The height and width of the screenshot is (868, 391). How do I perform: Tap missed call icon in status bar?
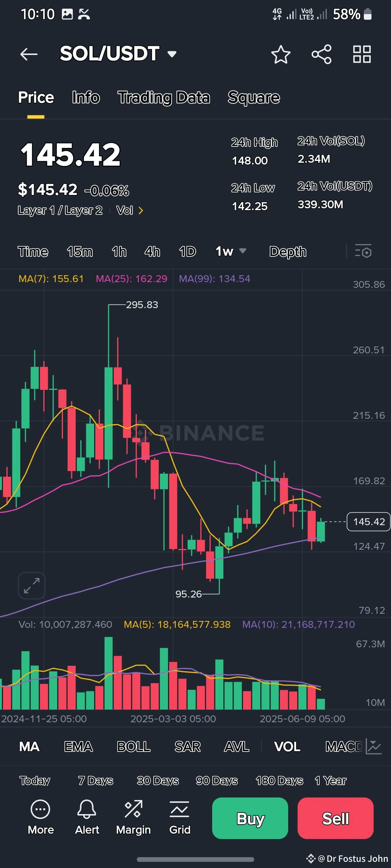click(x=84, y=14)
